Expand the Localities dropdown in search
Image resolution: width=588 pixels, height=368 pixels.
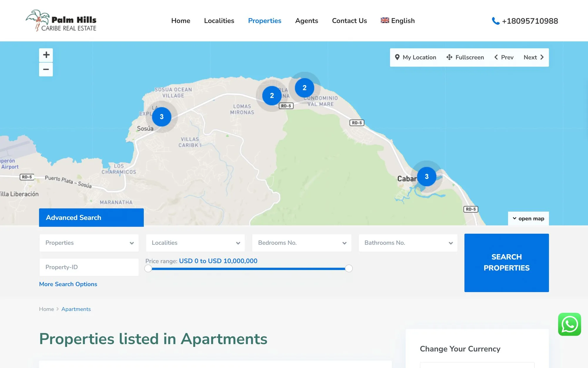click(195, 243)
